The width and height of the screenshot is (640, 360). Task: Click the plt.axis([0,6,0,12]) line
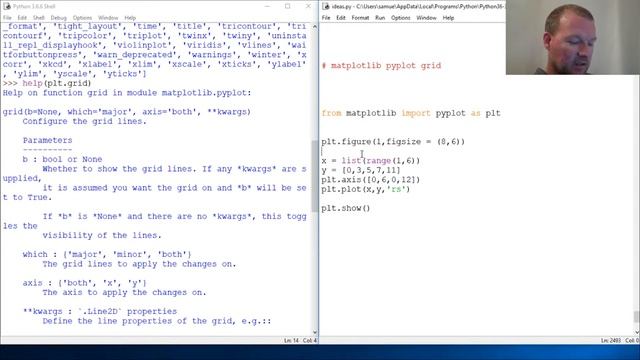click(371, 180)
